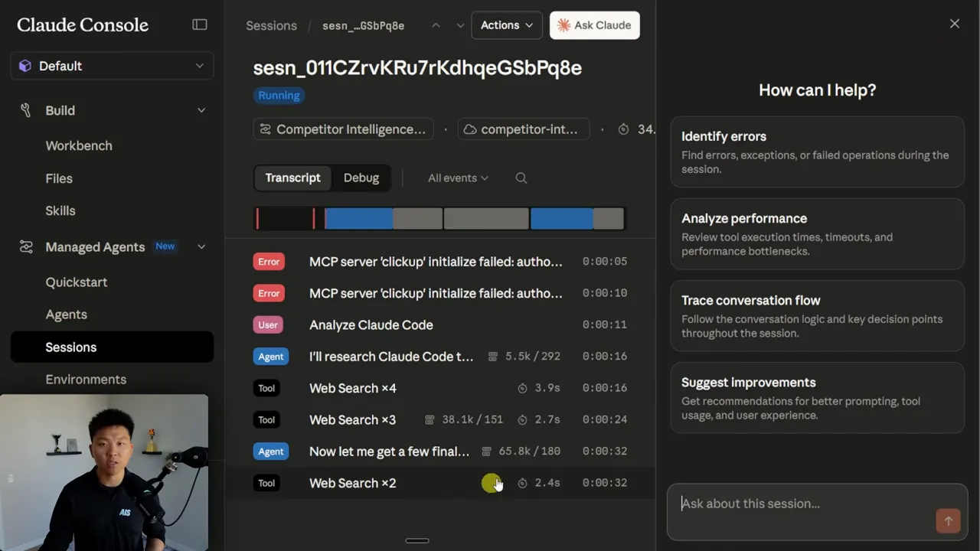Send the session question arrow button
Image resolution: width=980 pixels, height=551 pixels.
pyautogui.click(x=948, y=521)
